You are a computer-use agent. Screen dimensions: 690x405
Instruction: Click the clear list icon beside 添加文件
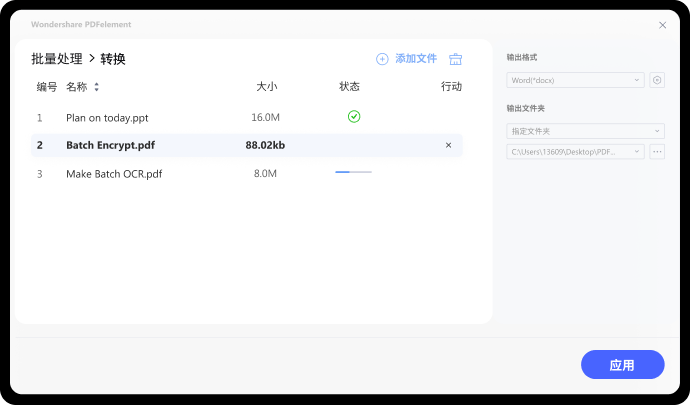(x=456, y=59)
